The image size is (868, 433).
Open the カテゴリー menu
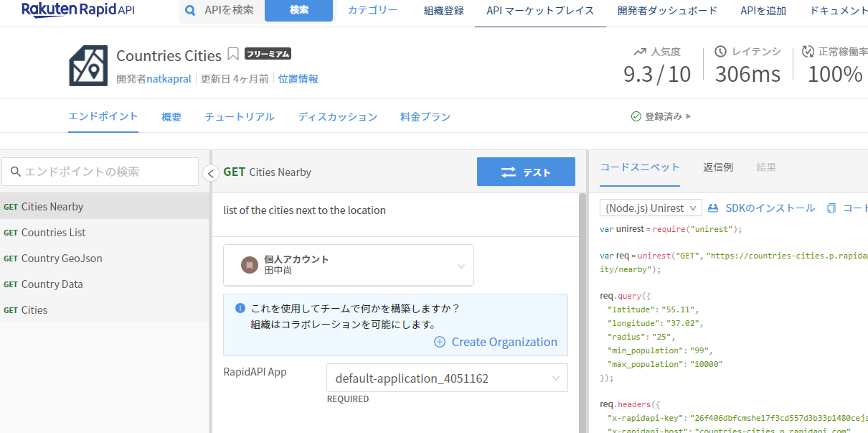pos(372,11)
